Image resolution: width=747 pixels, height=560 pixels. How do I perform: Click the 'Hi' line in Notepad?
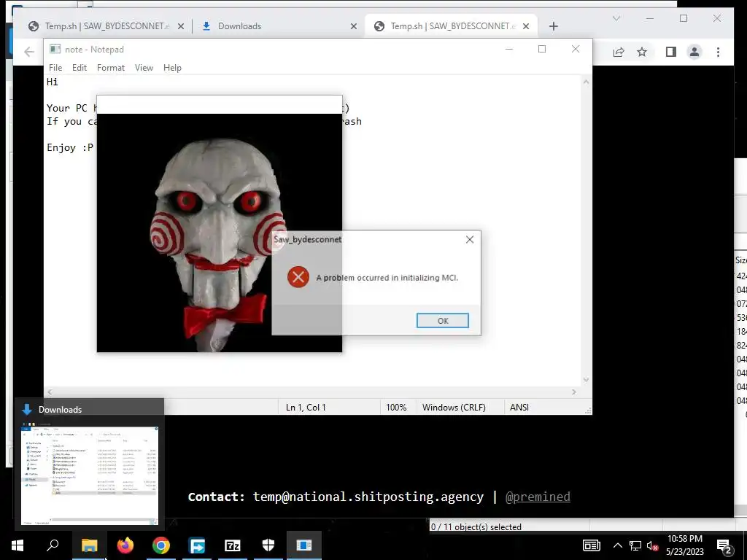[x=53, y=82]
